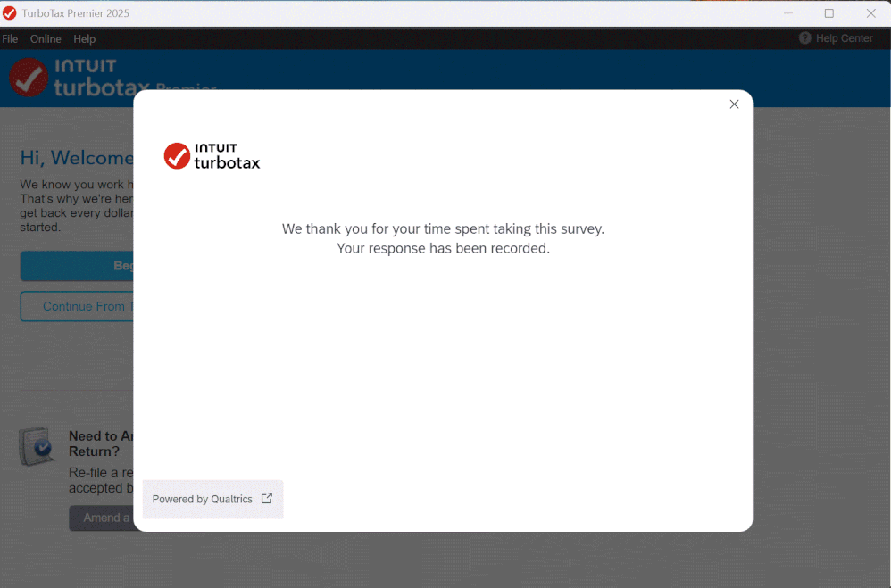Close the survey thank-you dialog
This screenshot has height=588, width=891.
tap(734, 104)
